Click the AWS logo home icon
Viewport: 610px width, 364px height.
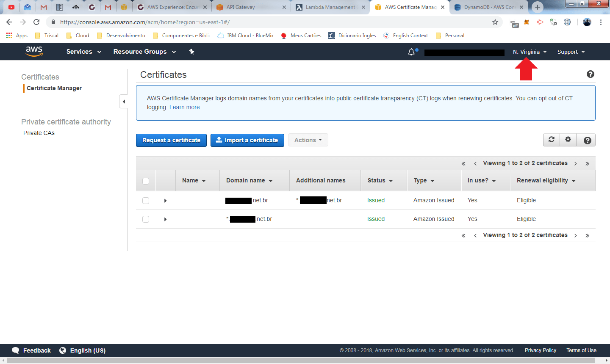click(34, 51)
